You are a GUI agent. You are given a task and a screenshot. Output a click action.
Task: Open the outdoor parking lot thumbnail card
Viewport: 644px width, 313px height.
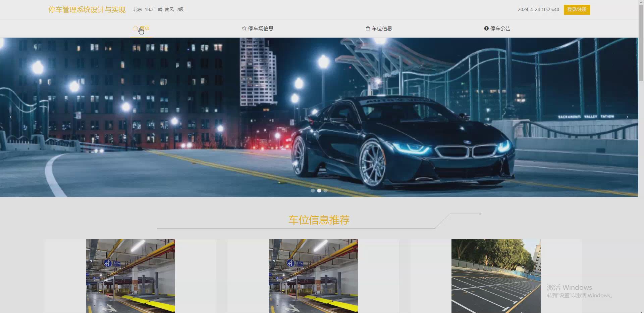496,276
